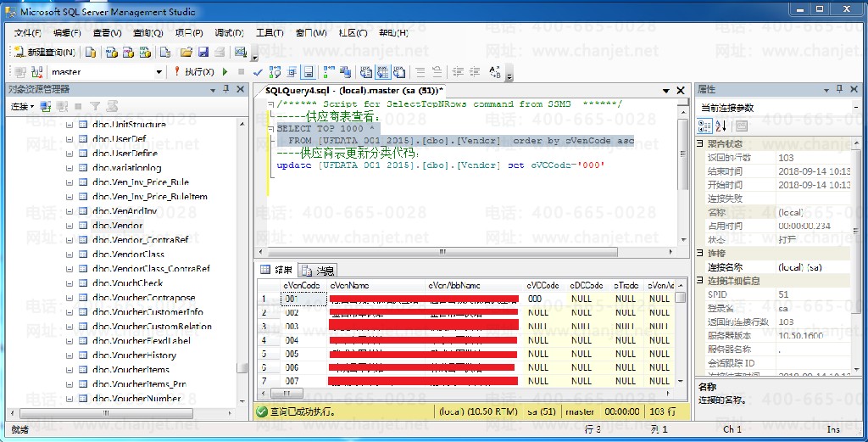This screenshot has height=442, width=868.
Task: Click Object Explorer connect server icon
Action: (46, 106)
